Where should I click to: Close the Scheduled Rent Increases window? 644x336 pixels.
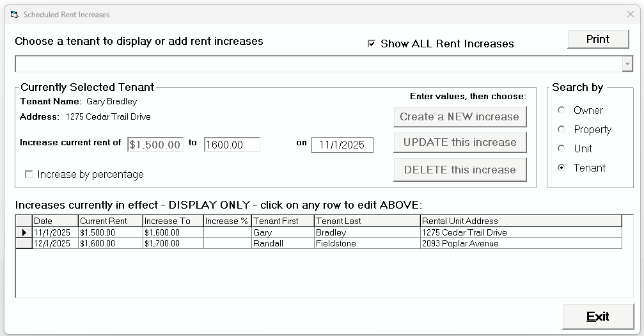pyautogui.click(x=630, y=14)
